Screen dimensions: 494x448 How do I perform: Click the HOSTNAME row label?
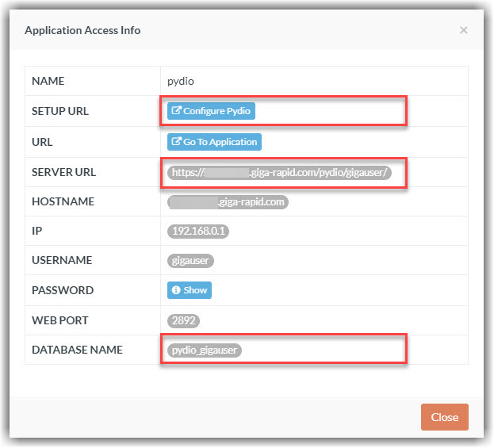pos(63,201)
